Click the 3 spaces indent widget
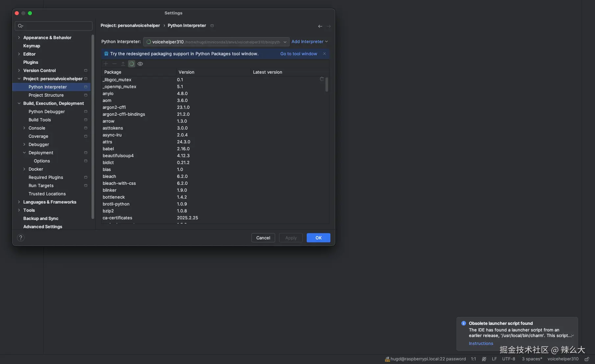The height and width of the screenshot is (364, 595). click(532, 359)
